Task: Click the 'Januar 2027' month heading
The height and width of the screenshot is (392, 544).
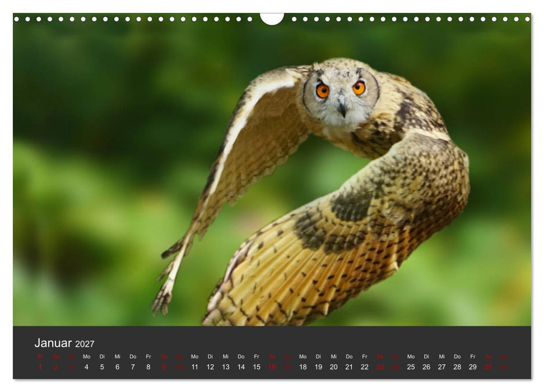Action: (x=64, y=343)
